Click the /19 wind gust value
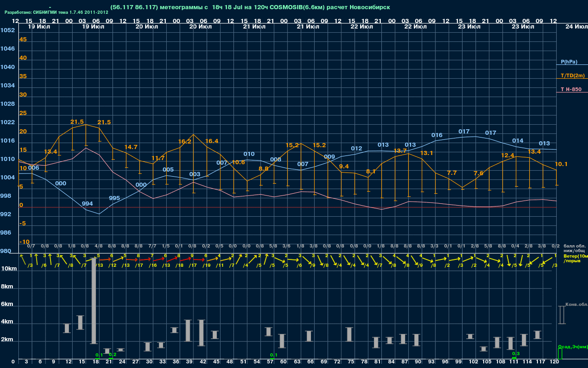 point(207,265)
